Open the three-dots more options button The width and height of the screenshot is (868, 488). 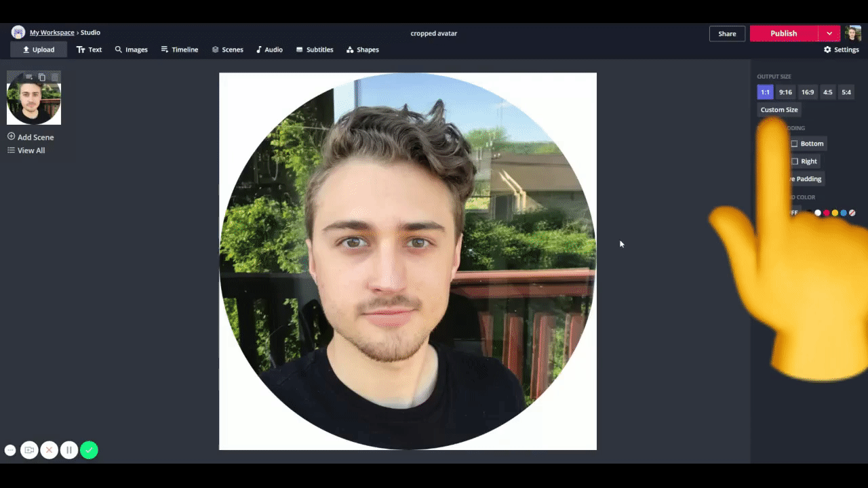[10, 450]
